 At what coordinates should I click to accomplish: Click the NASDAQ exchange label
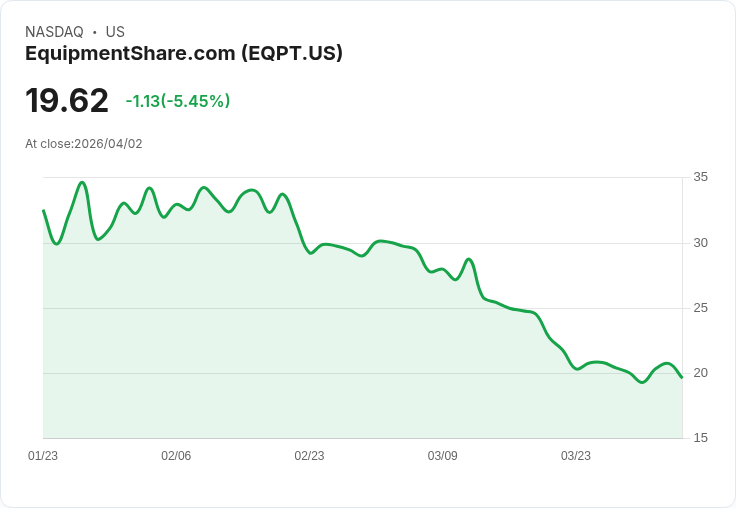click(54, 32)
